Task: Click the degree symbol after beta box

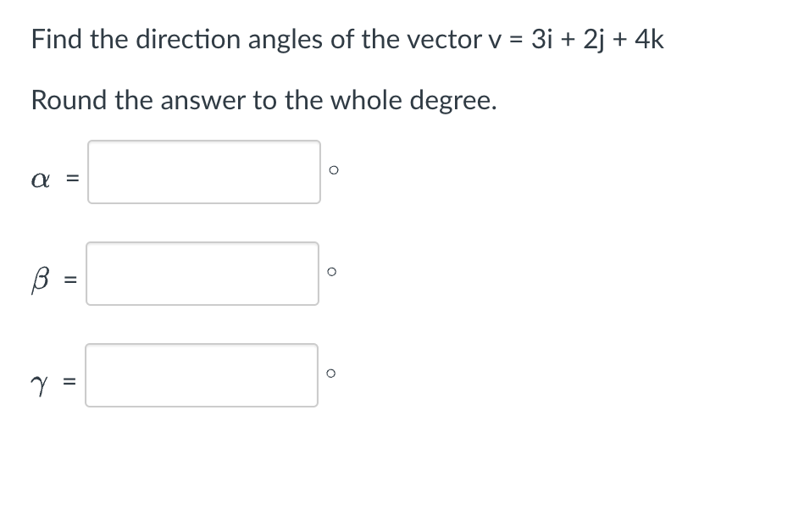Action: click(332, 272)
